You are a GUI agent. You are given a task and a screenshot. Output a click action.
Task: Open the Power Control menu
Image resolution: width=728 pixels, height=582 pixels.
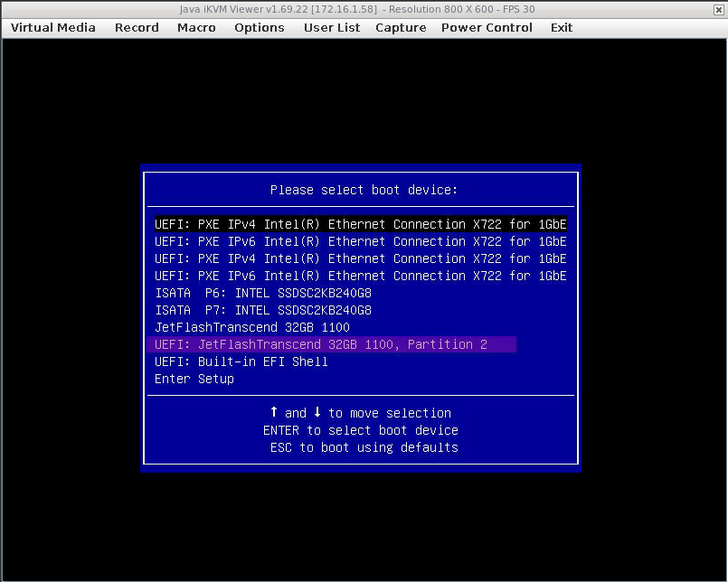[487, 27]
